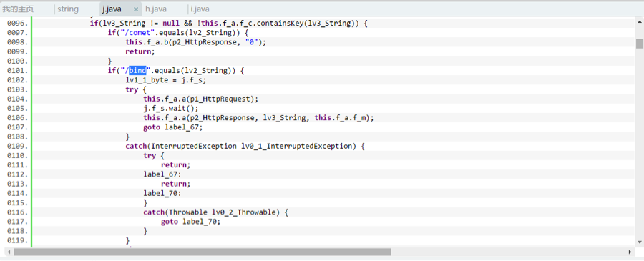This screenshot has height=261, width=644.
Task: Open the 我的主页 home tab
Action: 18,9
